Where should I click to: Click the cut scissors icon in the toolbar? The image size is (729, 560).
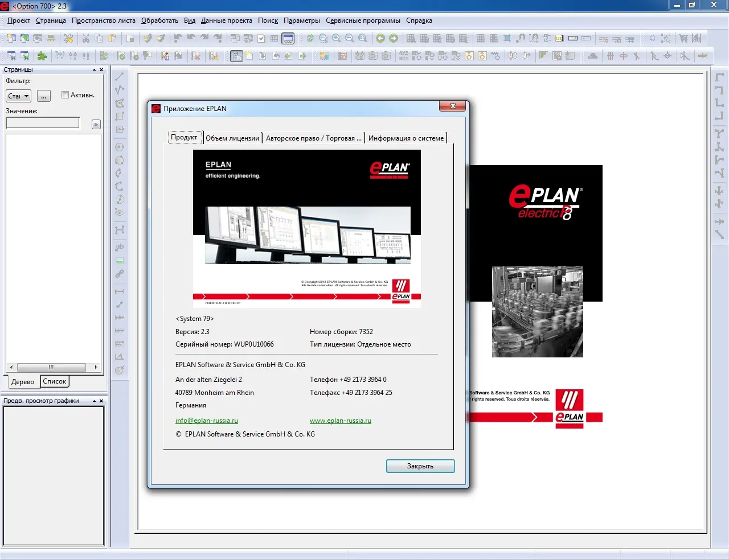click(x=86, y=39)
